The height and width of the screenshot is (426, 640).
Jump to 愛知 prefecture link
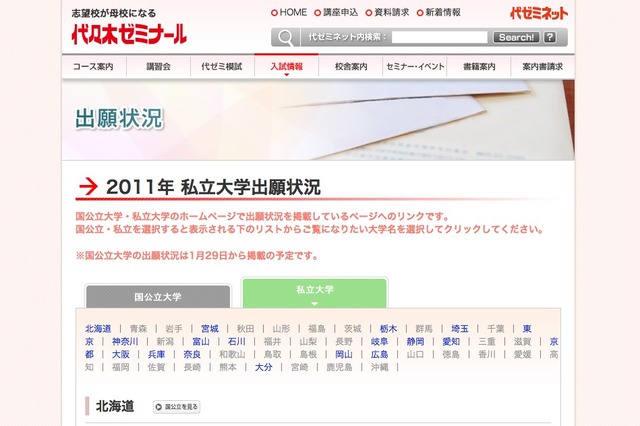coord(451,342)
